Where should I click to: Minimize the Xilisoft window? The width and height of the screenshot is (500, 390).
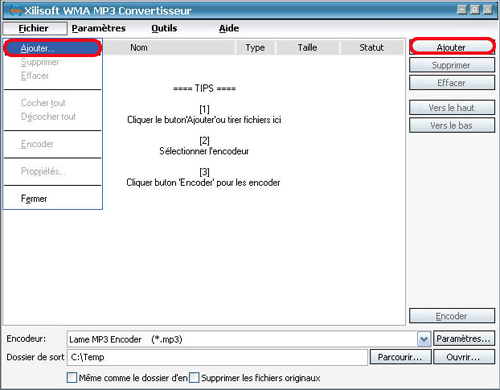[x=462, y=10]
